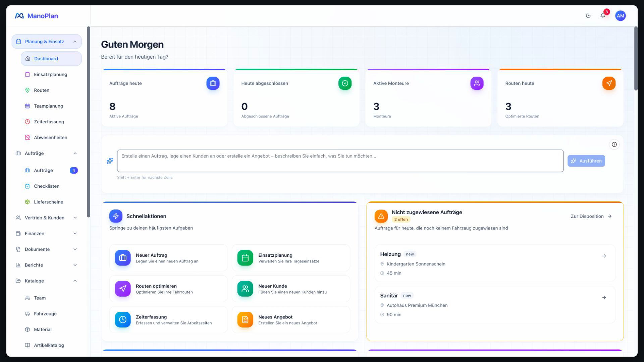Open notifications bell with 8 badge

pyautogui.click(x=603, y=16)
